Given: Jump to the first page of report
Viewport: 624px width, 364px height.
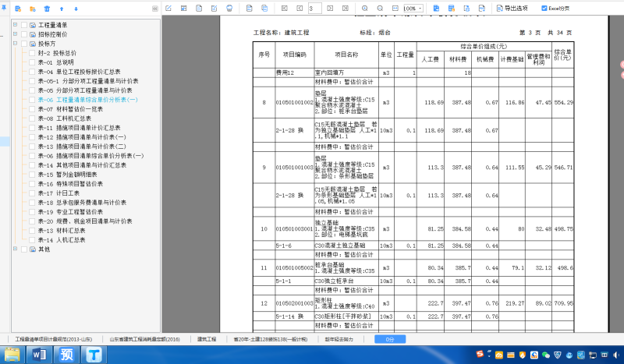Looking at the screenshot, I should 282,8.
